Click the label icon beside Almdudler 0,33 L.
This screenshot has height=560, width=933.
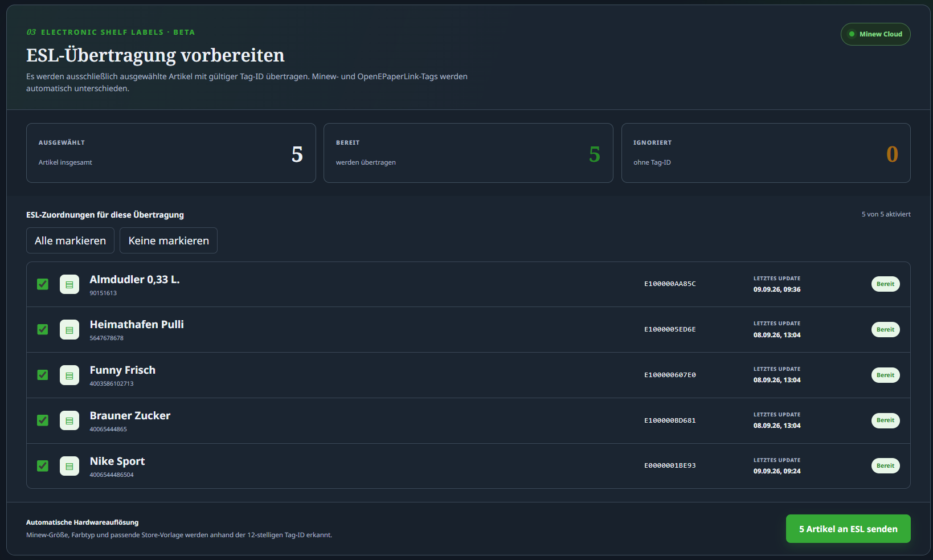pos(69,284)
